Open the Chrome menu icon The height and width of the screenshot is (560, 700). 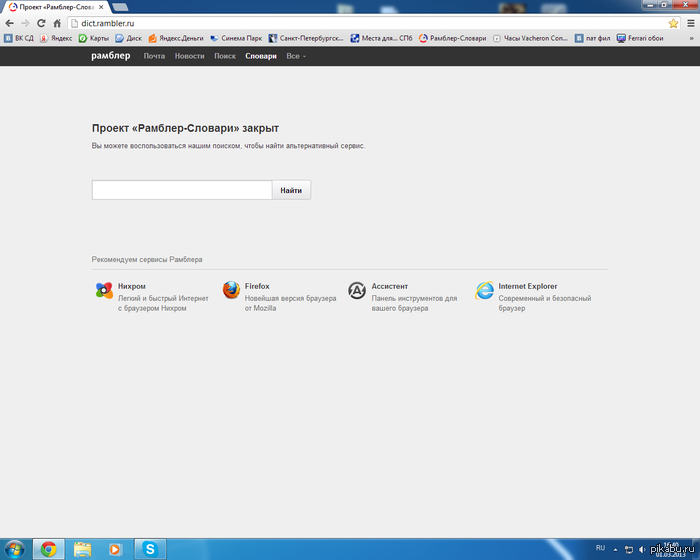(x=689, y=23)
